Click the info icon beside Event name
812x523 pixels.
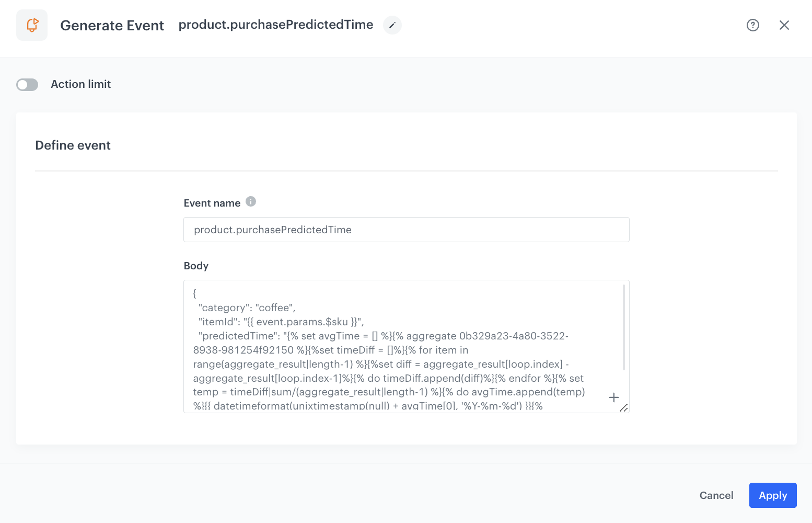[x=251, y=201]
